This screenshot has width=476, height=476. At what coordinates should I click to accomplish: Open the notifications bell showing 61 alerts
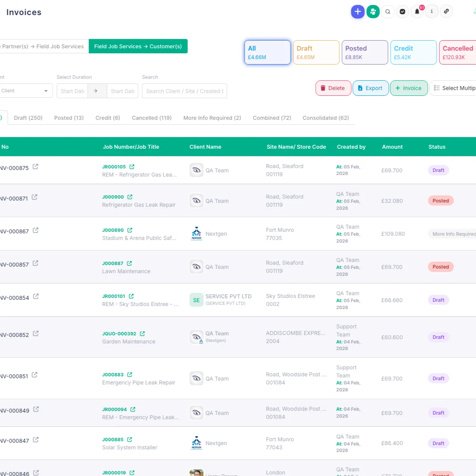[417, 12]
